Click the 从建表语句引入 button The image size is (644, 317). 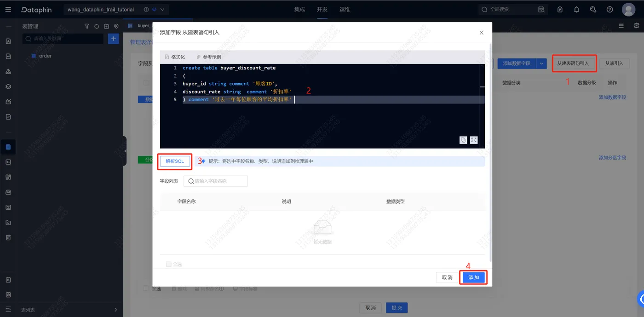tap(573, 63)
